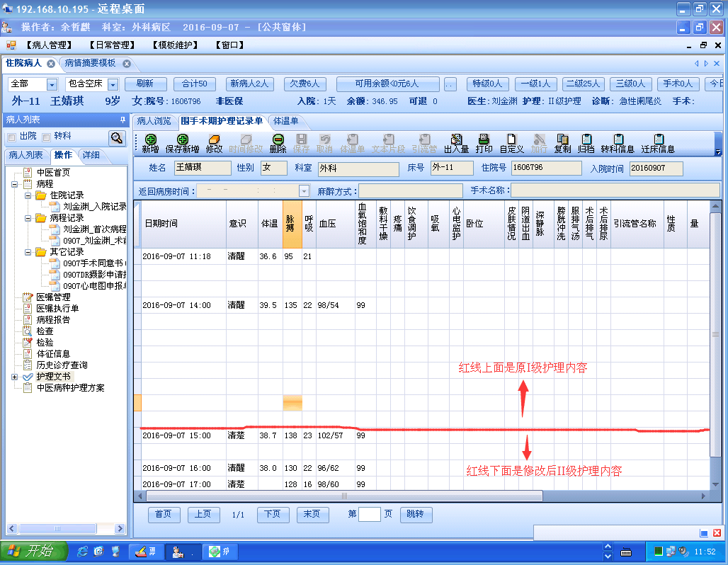Click the 修改 edit icon
Screen dimensions: 728x565
[x=214, y=144]
